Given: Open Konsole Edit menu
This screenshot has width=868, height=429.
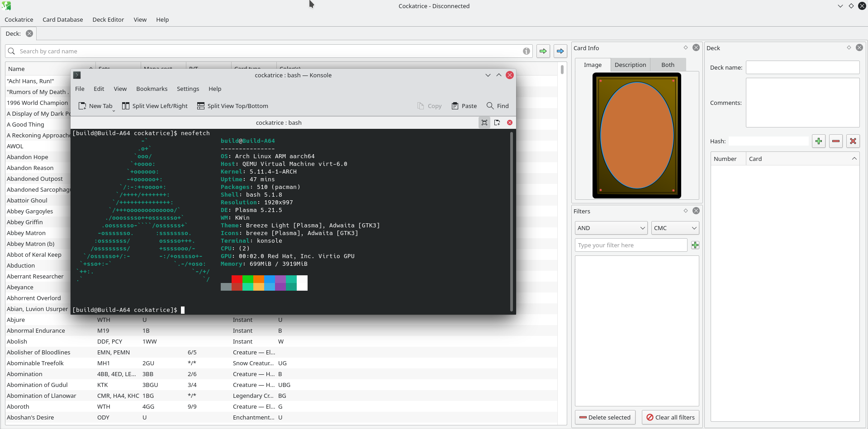Looking at the screenshot, I should [99, 89].
